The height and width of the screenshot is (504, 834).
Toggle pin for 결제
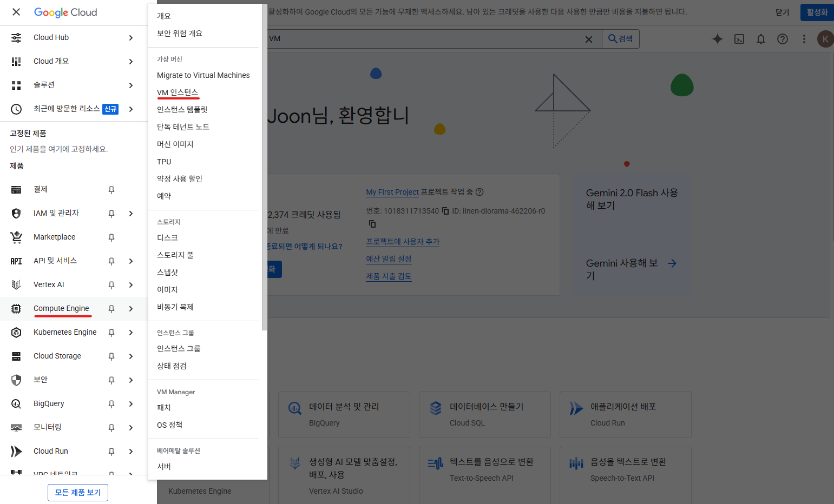click(x=111, y=190)
